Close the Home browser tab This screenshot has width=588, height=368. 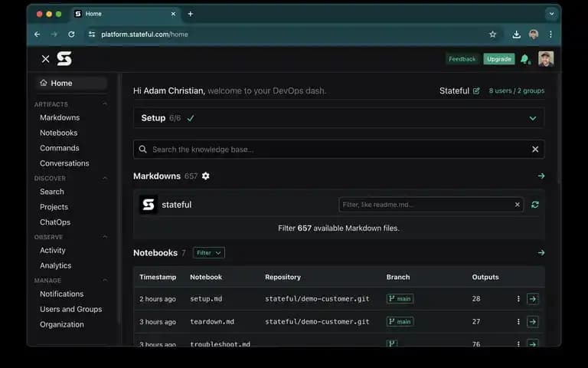pos(173,14)
